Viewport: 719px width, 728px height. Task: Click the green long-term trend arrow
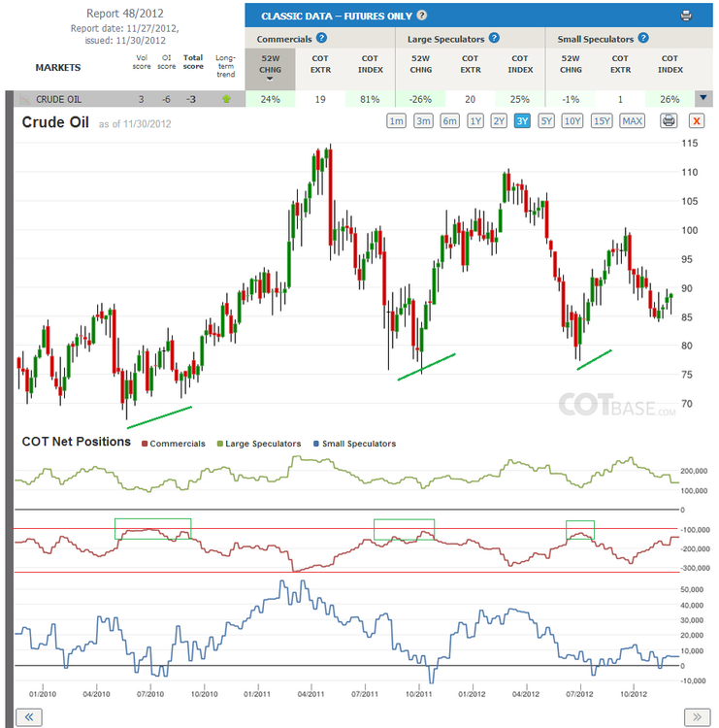pos(226,99)
